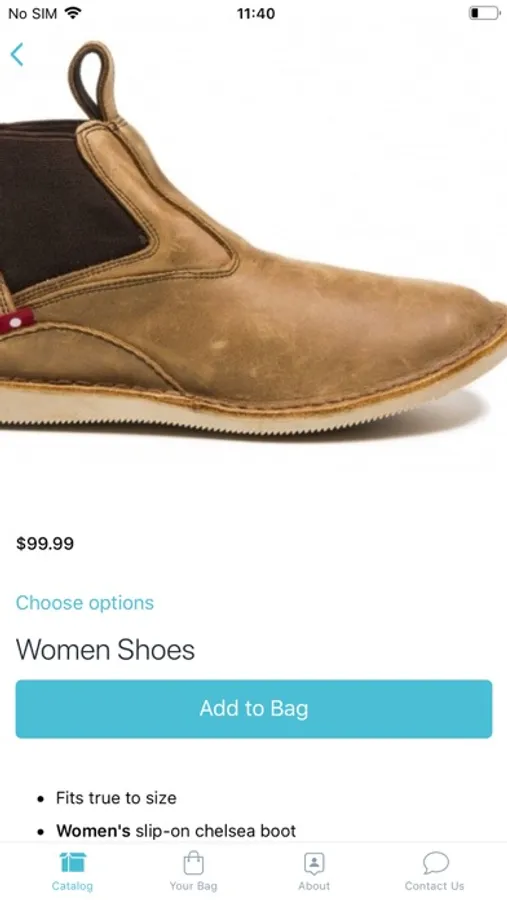Tap the Fits true to size bullet
Image resolution: width=507 pixels, height=900 pixels.
click(x=116, y=798)
